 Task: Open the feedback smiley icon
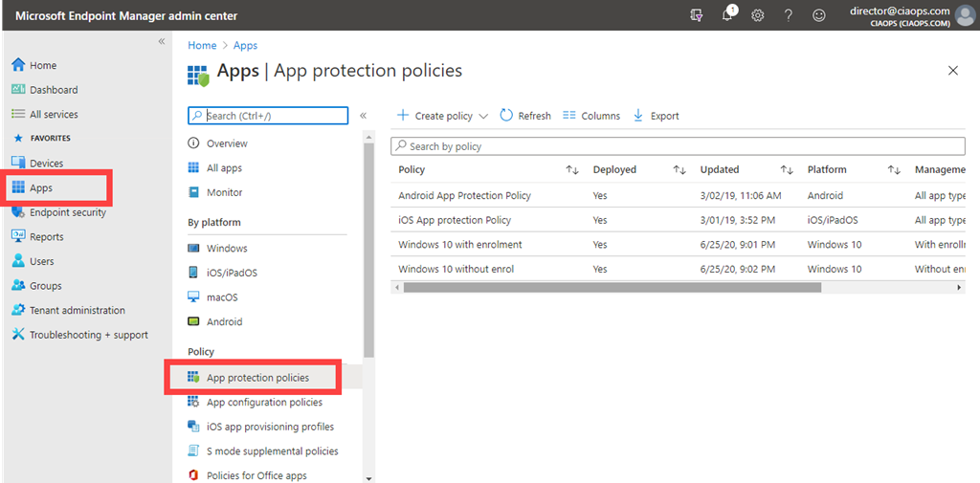coord(818,15)
